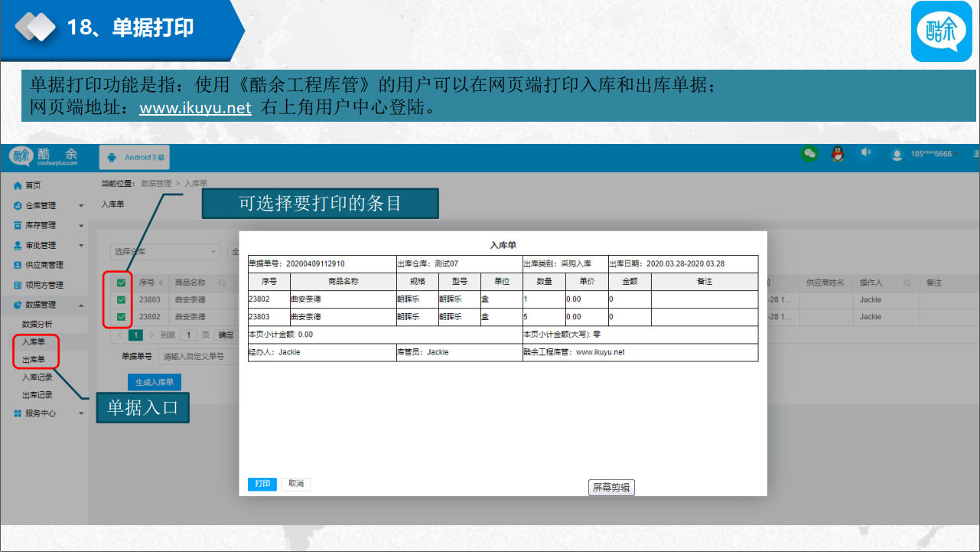Viewport: 980px width, 552px height.
Task: Click the Android下载 button
Action: (x=134, y=157)
